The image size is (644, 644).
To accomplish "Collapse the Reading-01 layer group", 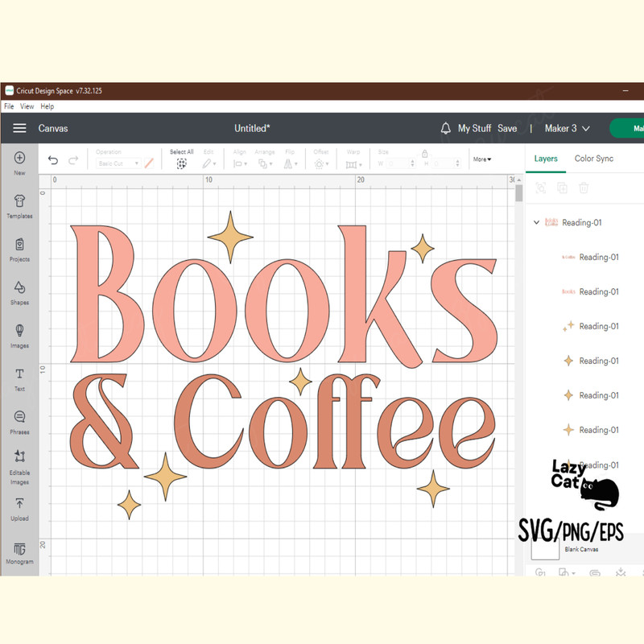I will click(x=537, y=222).
